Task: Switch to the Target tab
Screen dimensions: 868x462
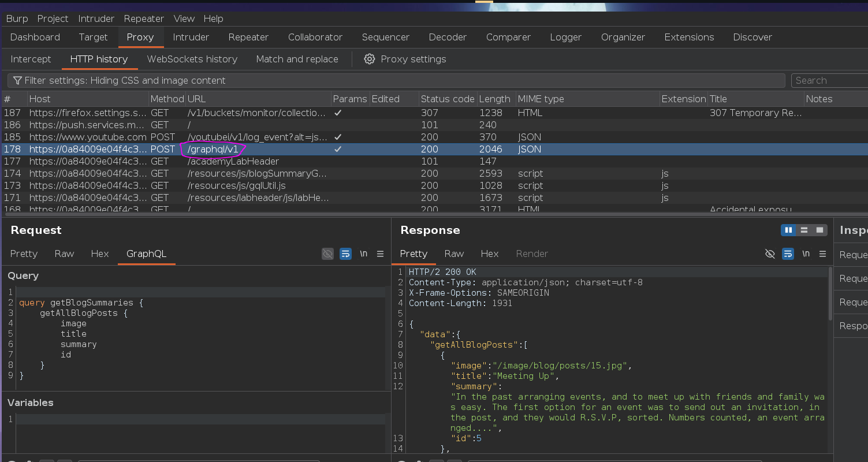Action: pyautogui.click(x=93, y=37)
